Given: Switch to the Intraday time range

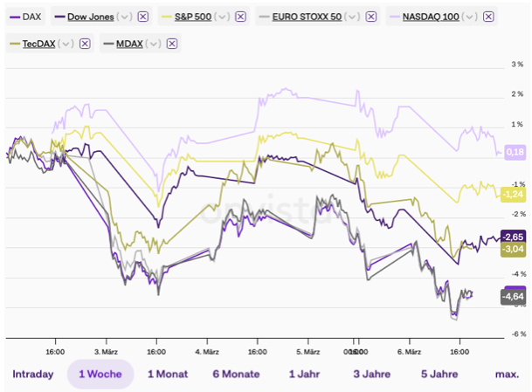Looking at the screenshot, I should (32, 375).
